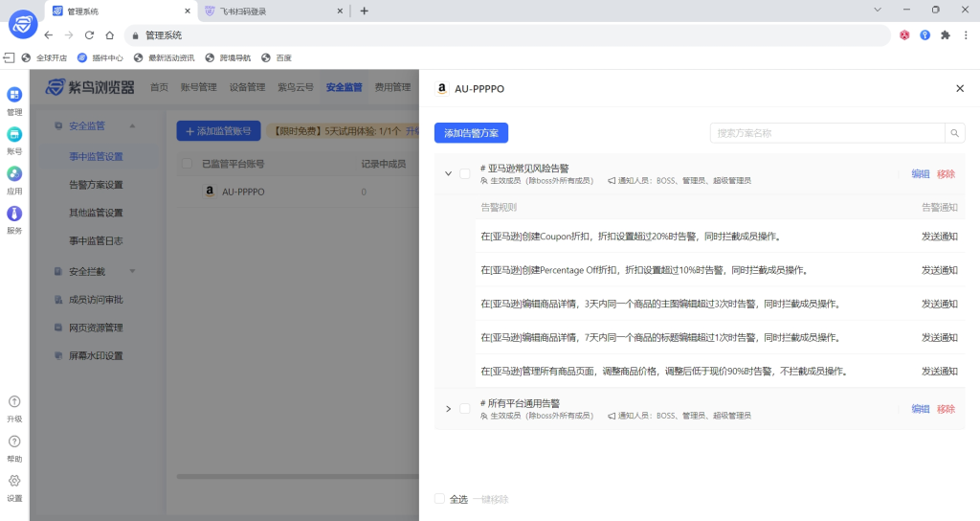
Task: Click the 搜索方案名称 search field
Action: [827, 133]
